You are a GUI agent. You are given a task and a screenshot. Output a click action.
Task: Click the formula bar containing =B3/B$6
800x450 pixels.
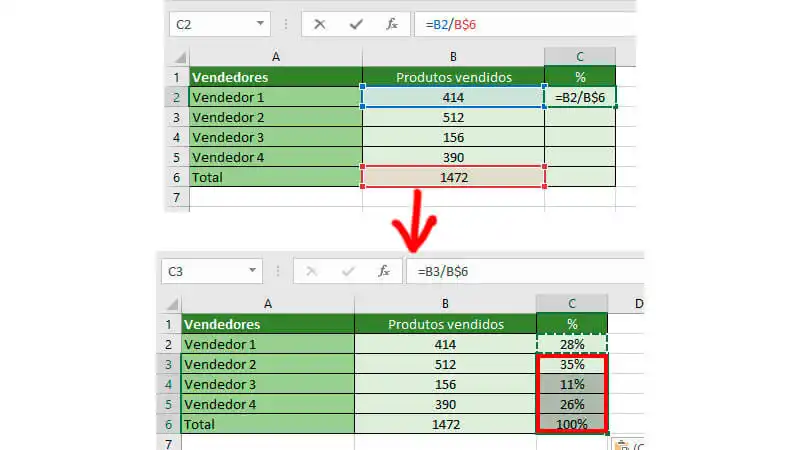525,271
